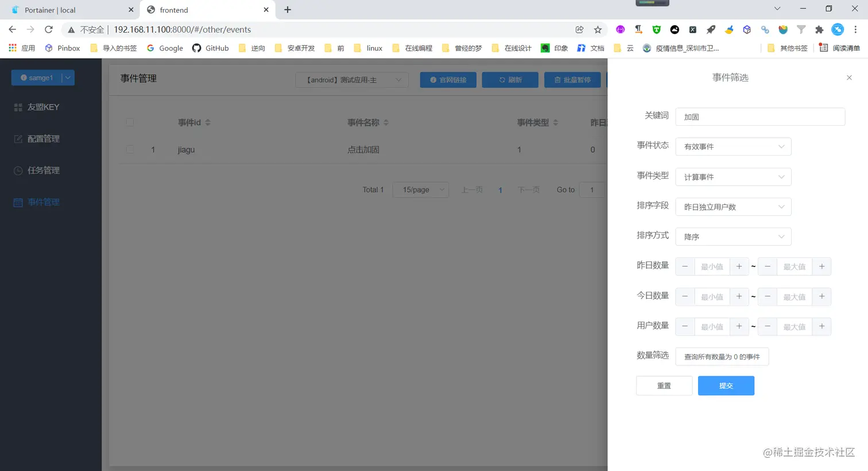The height and width of the screenshot is (471, 868).
Task: Open the 官网链接 info button
Action: [448, 80]
